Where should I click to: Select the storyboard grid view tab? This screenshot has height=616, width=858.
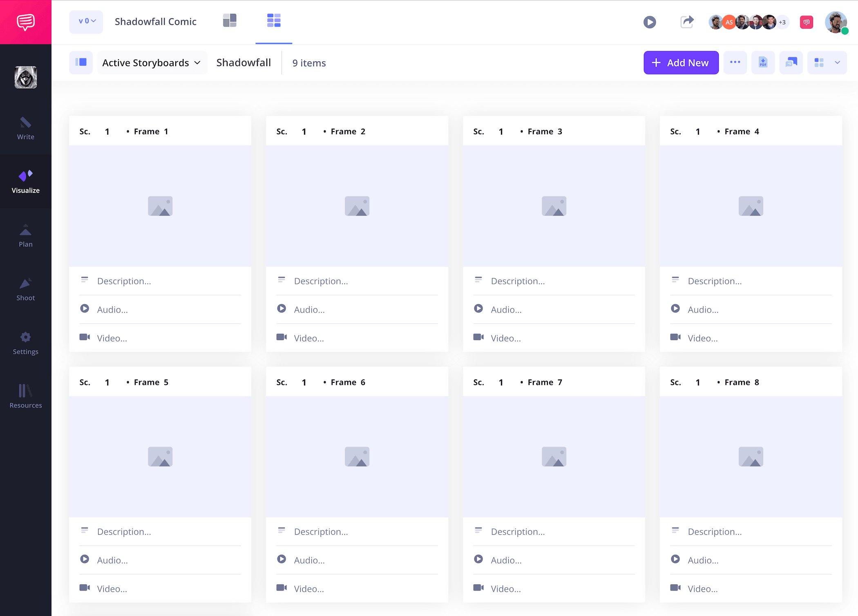(x=274, y=20)
